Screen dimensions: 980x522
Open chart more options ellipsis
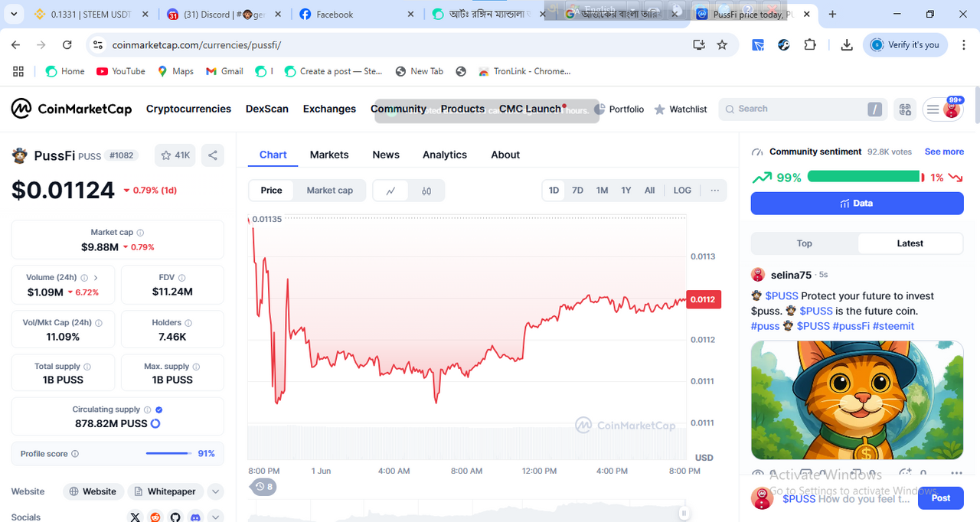point(715,191)
